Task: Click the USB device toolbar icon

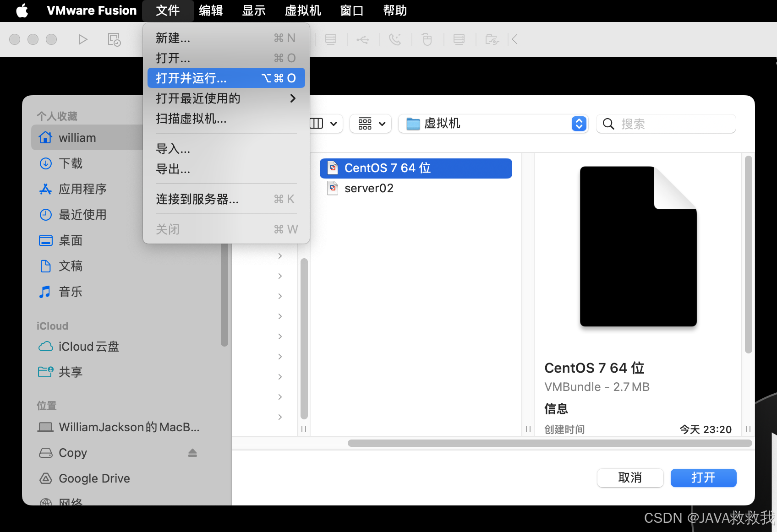Action: click(x=363, y=40)
